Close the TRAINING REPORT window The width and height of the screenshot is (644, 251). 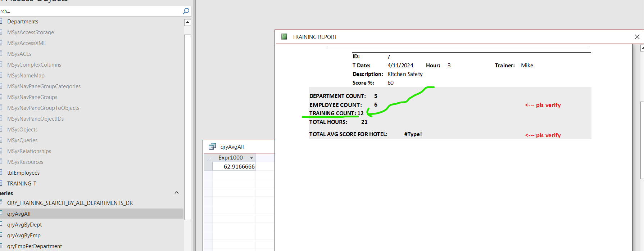(637, 37)
